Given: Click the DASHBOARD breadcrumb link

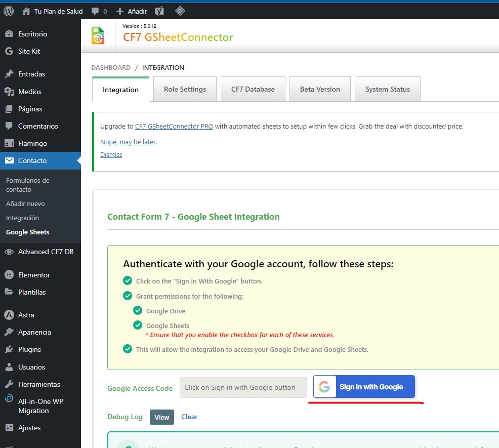Looking at the screenshot, I should [111, 67].
